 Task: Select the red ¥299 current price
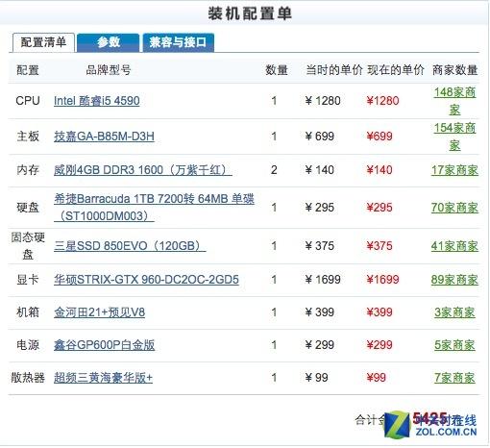(x=380, y=345)
